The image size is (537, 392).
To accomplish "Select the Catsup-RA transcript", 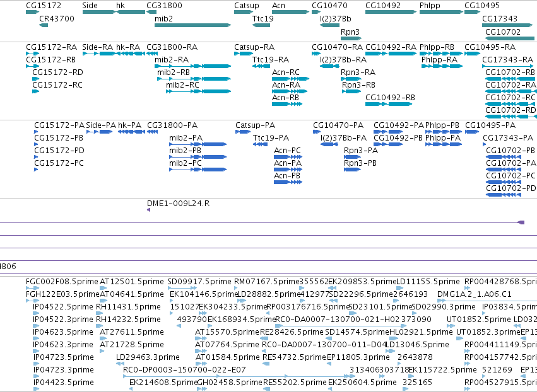I will point(244,54).
